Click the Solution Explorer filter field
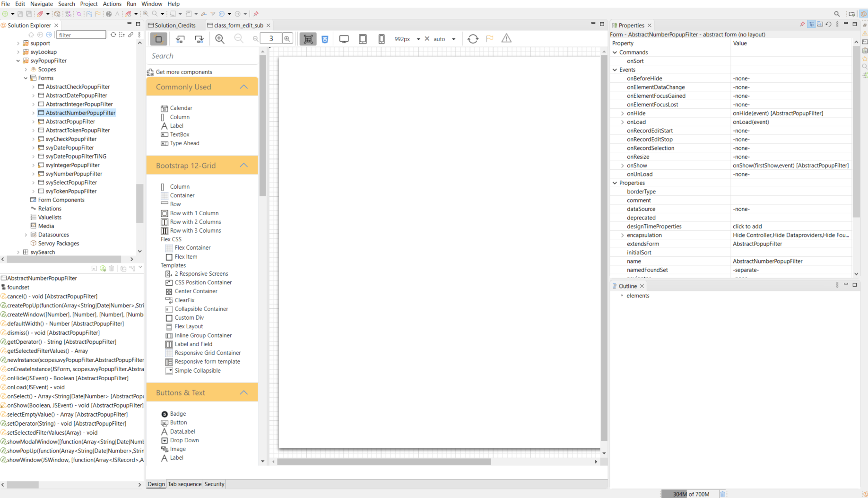 pos(81,35)
